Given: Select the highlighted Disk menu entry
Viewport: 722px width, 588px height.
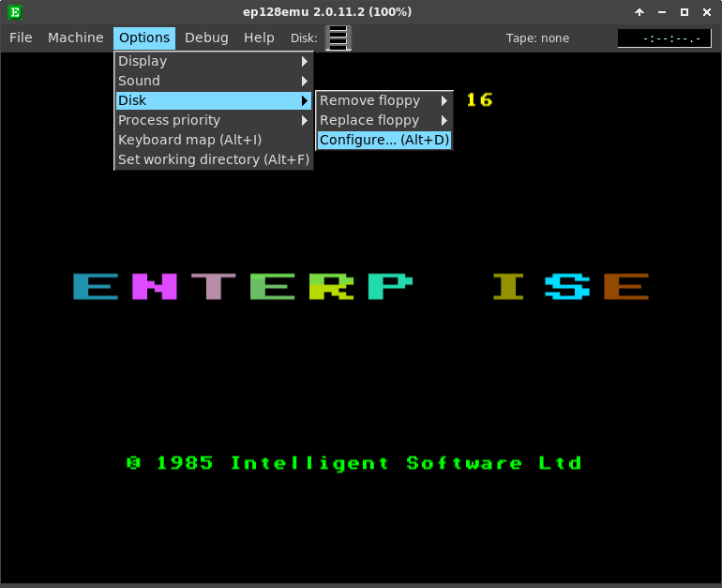Looking at the screenshot, I should click(x=213, y=100).
